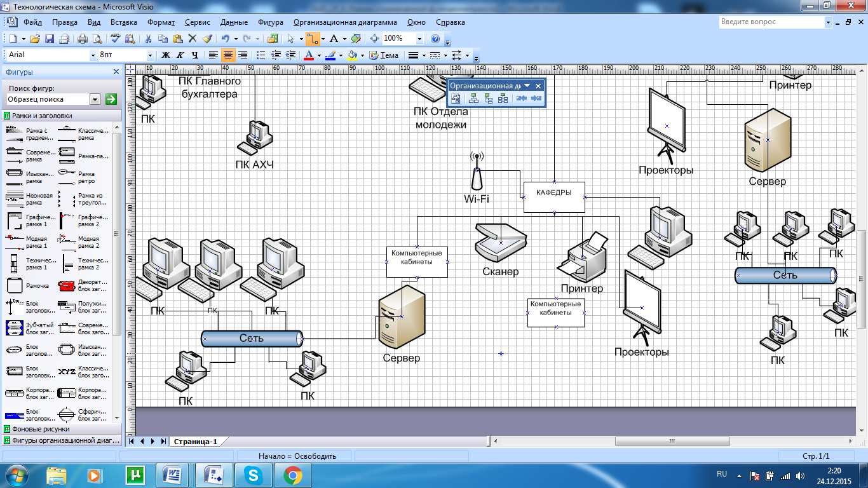Select the КАФЕДРЫ box on the canvas
This screenshot has height=488, width=868.
[x=554, y=197]
